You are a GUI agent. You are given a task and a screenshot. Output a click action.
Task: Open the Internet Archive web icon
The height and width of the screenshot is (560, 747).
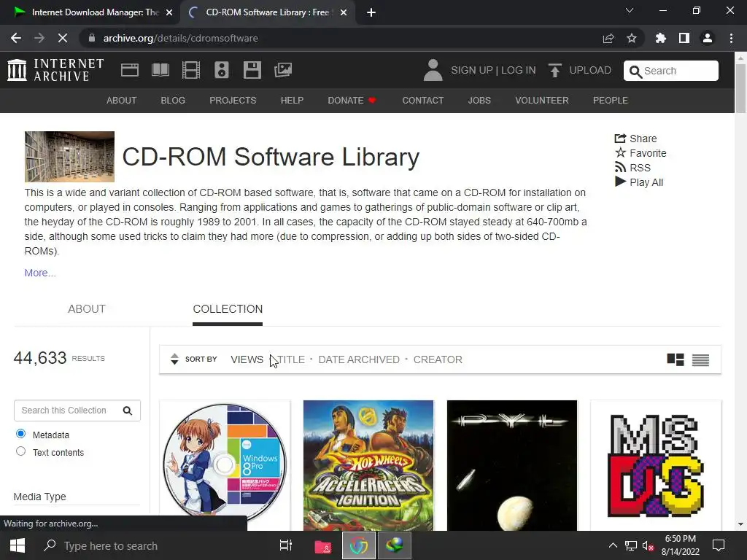(130, 70)
